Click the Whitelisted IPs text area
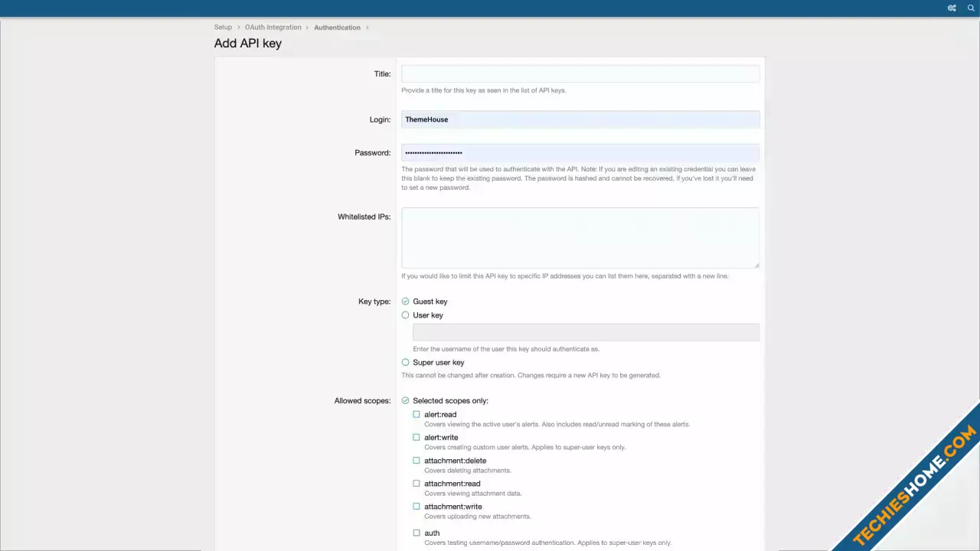The width and height of the screenshot is (980, 551). 580,238
